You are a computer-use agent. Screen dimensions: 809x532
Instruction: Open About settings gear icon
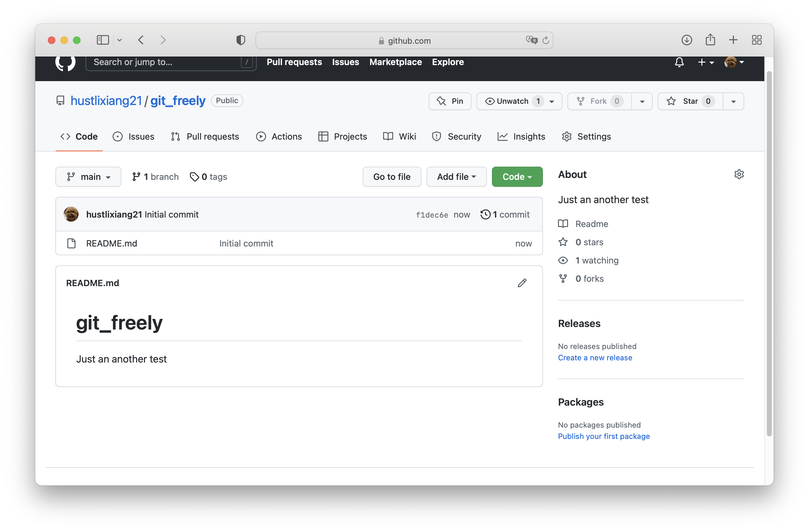click(739, 174)
